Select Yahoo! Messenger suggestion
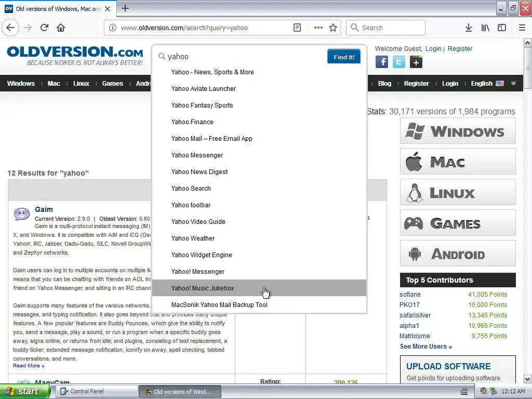Viewport: 532px width, 399px height. click(259, 271)
